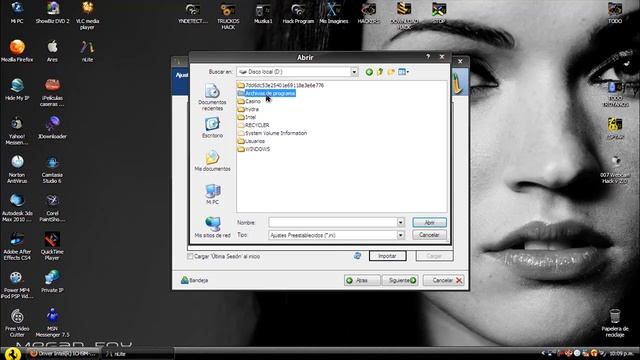Select Mis sitios de red in places bar
This screenshot has height=360, width=640.
pyautogui.click(x=212, y=228)
